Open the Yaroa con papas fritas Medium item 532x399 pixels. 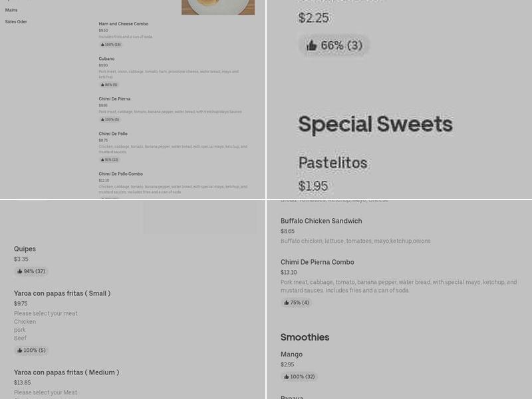pyautogui.click(x=66, y=372)
